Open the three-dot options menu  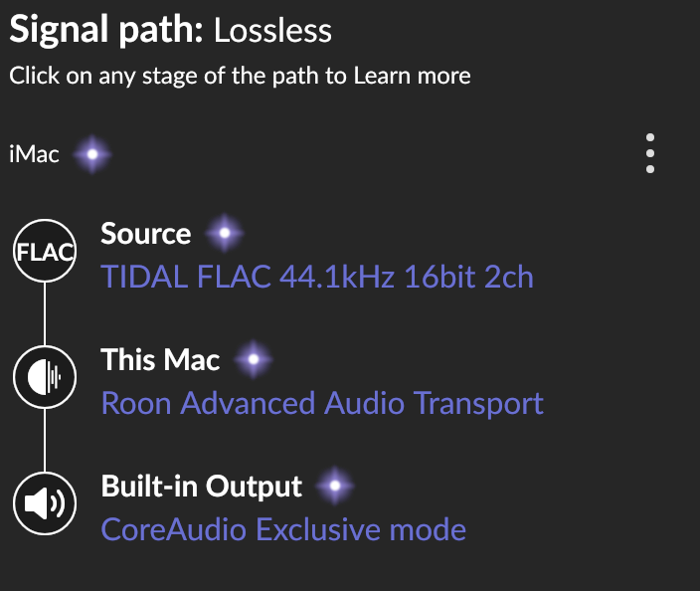(650, 153)
